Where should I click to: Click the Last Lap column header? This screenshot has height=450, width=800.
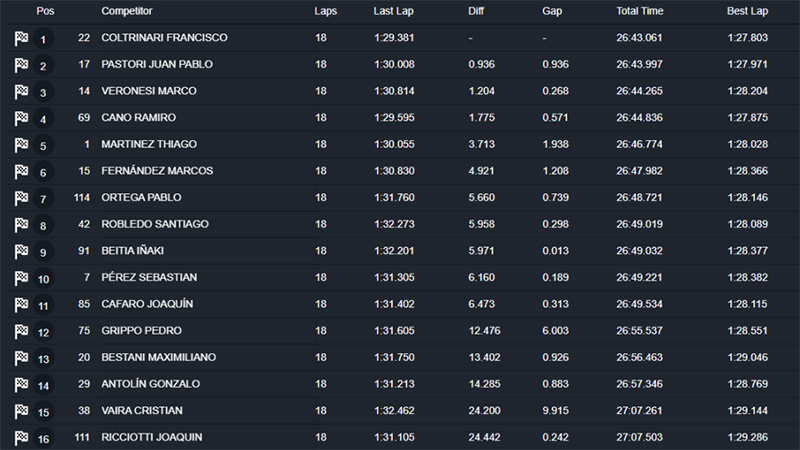click(395, 11)
